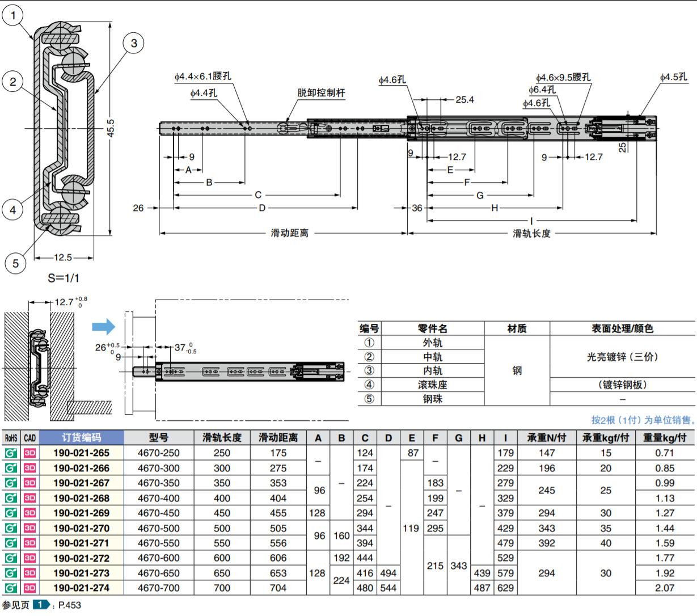Open order code 190-021-267
The image size is (697, 616).
pos(82,483)
